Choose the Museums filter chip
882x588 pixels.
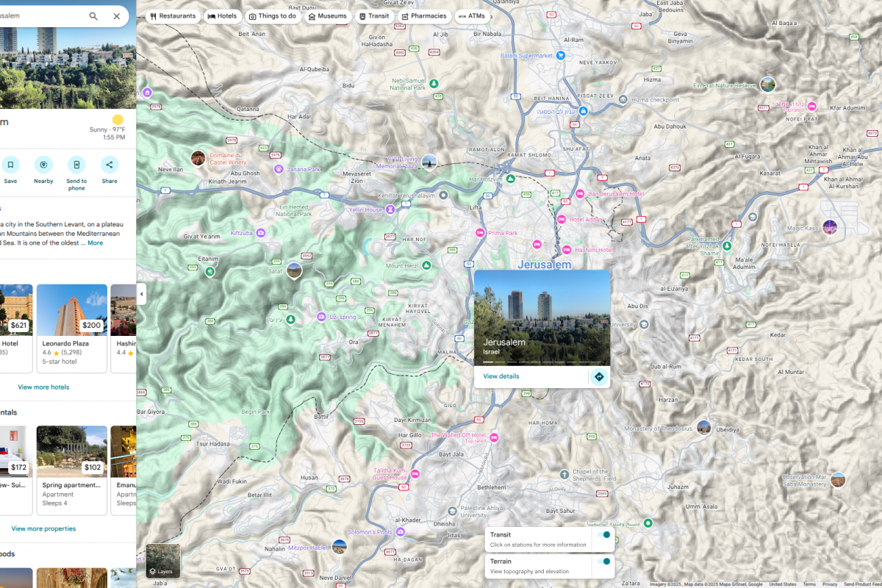327,16
